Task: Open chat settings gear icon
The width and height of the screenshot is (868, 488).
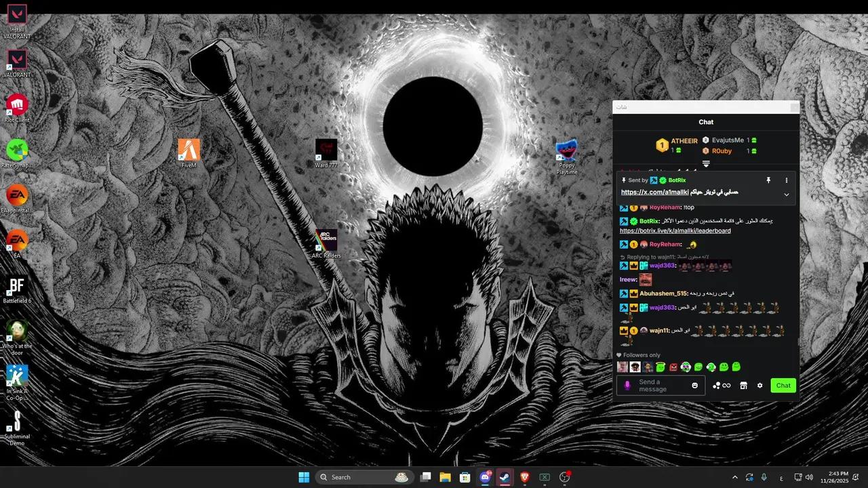Action: click(x=759, y=386)
